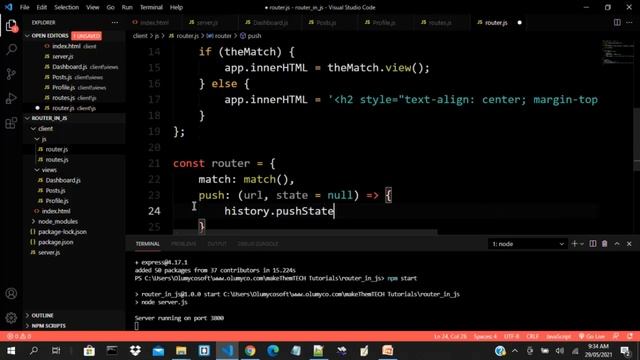
Task: Click the Go Live status bar button
Action: point(591,336)
